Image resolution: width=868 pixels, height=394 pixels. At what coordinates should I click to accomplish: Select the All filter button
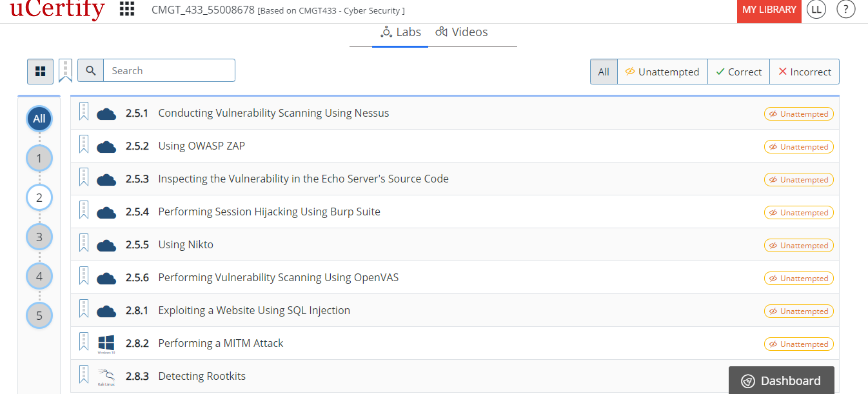point(604,72)
